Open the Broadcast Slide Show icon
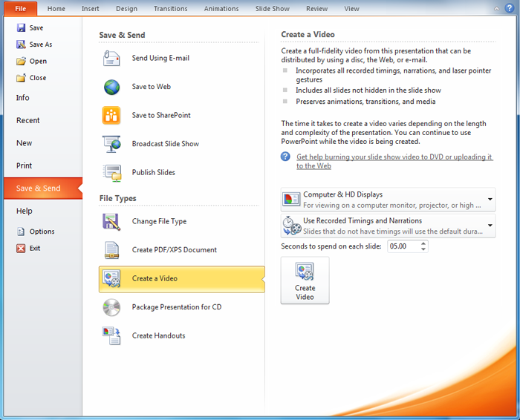The image size is (520, 420). (111, 144)
